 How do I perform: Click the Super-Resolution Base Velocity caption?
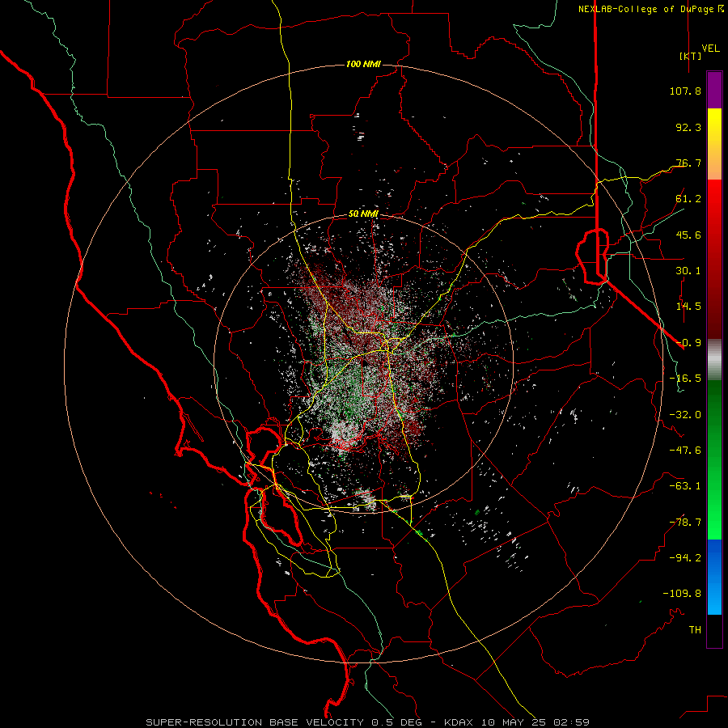tap(368, 722)
